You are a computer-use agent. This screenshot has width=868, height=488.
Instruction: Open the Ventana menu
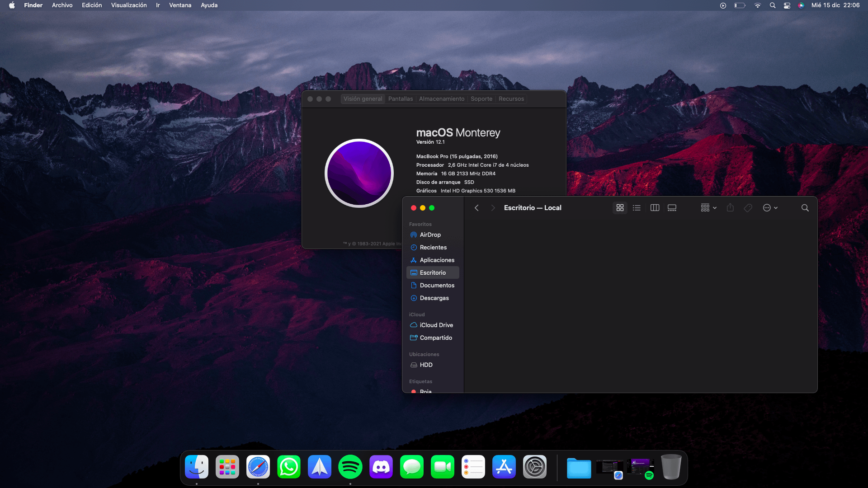pyautogui.click(x=180, y=5)
